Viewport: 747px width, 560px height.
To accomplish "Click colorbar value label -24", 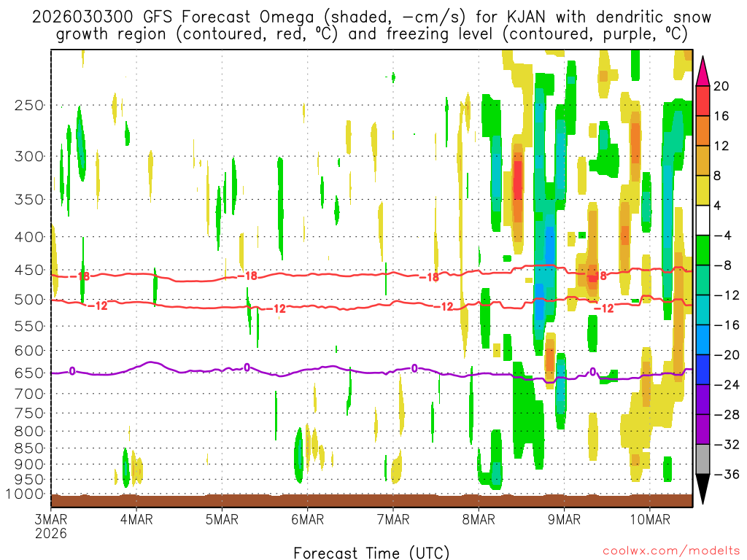I will tap(727, 385).
